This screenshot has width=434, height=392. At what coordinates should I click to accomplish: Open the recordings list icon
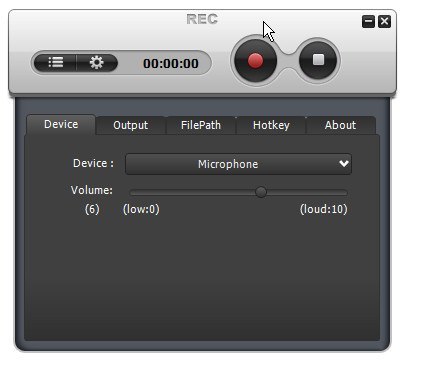pyautogui.click(x=55, y=63)
